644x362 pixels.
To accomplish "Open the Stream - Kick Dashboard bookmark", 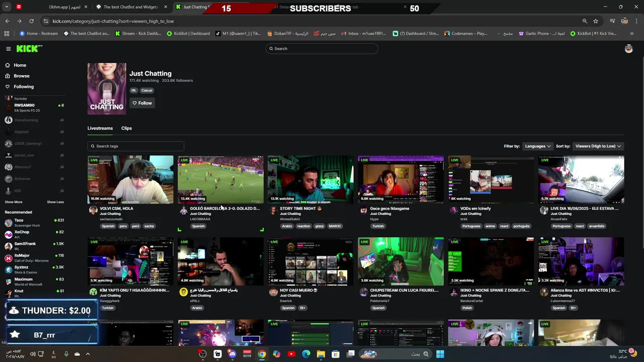I will [x=138, y=34].
